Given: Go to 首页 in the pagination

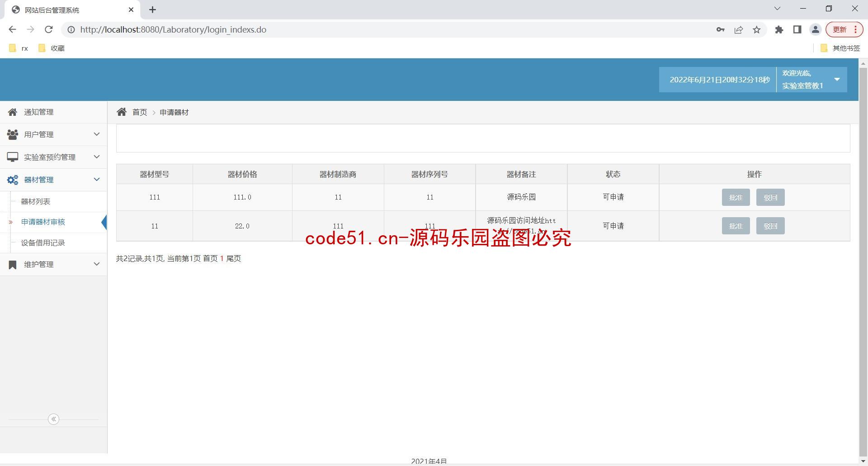Looking at the screenshot, I should click(210, 258).
